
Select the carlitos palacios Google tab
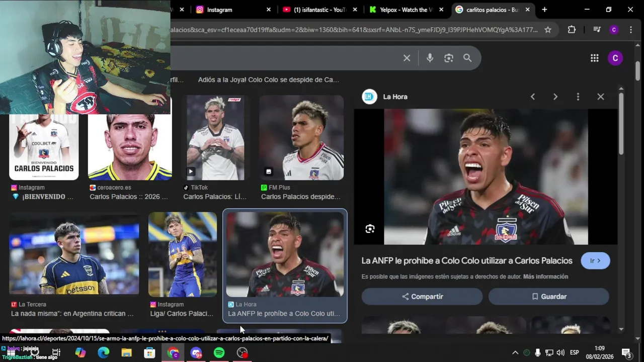pyautogui.click(x=493, y=10)
